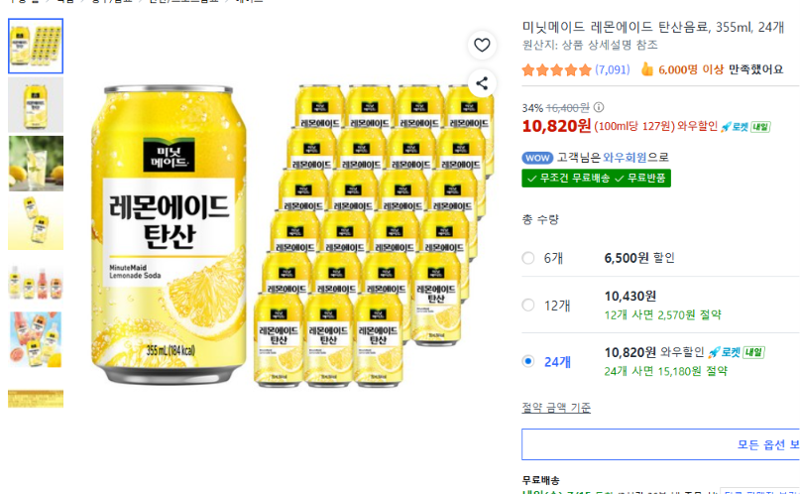This screenshot has height=494, width=800.
Task: Open 절약 금액 기준 link
Action: point(556,408)
